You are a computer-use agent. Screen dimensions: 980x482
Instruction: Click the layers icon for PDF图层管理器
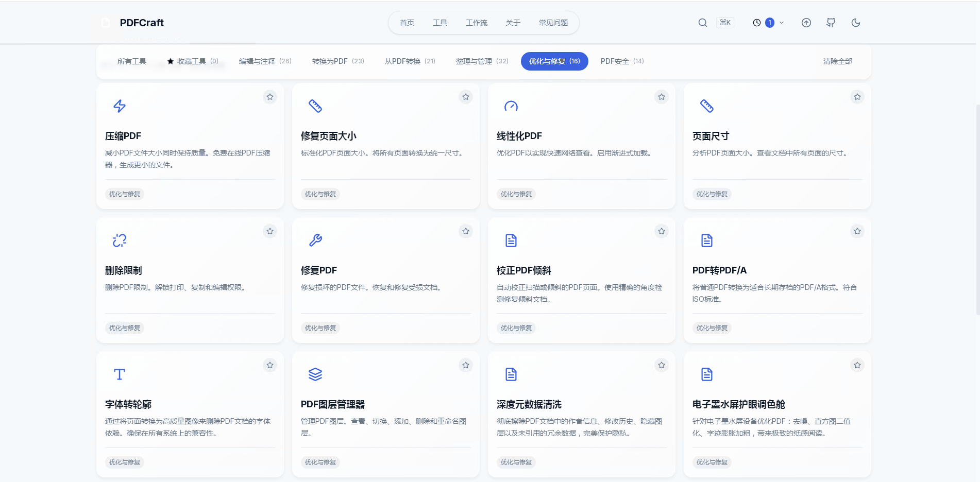pyautogui.click(x=315, y=374)
